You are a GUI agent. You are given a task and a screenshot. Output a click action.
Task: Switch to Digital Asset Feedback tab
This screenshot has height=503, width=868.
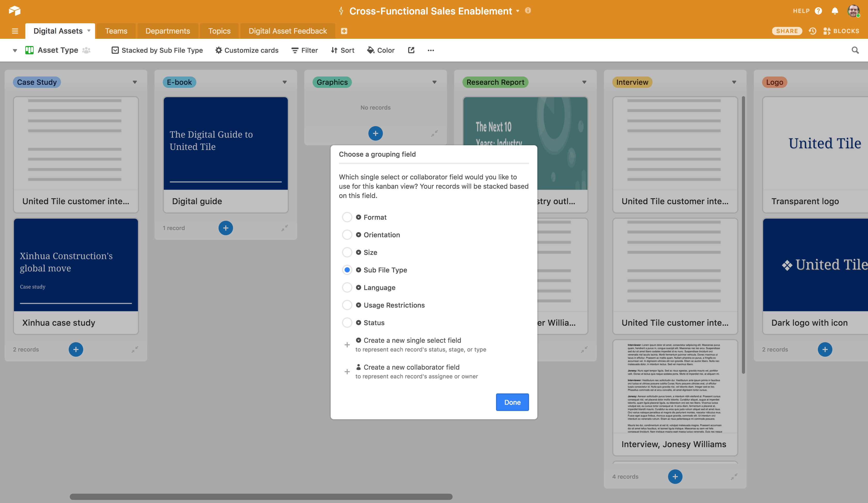[288, 31]
